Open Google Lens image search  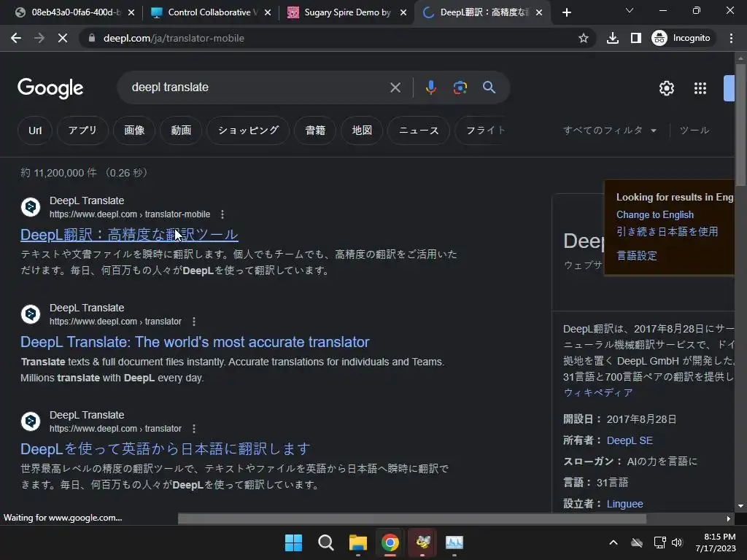460,87
